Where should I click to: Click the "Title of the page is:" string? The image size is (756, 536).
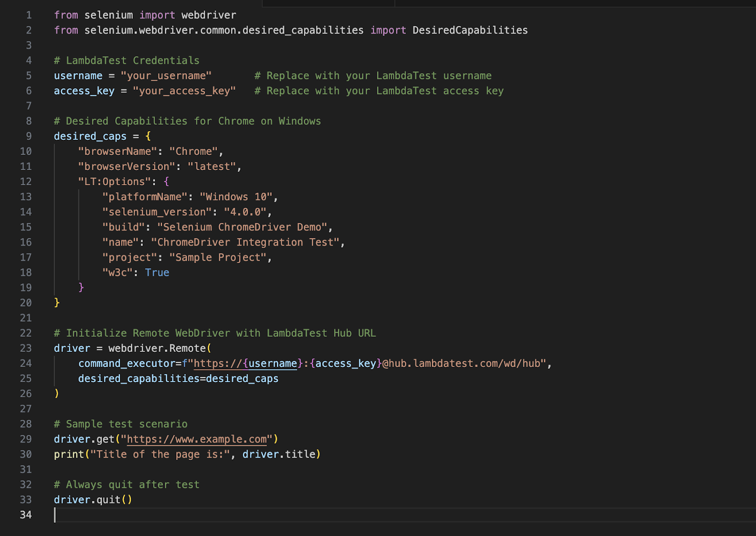pos(160,454)
